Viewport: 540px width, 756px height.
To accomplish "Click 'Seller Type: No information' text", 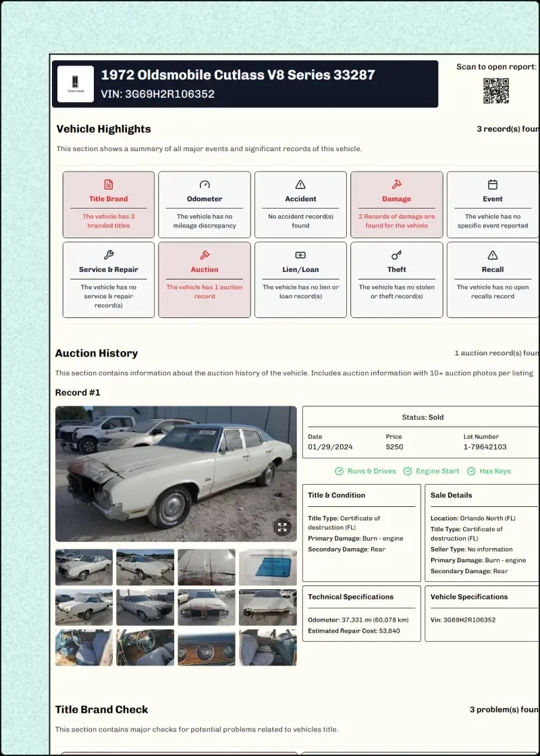I will click(x=472, y=549).
